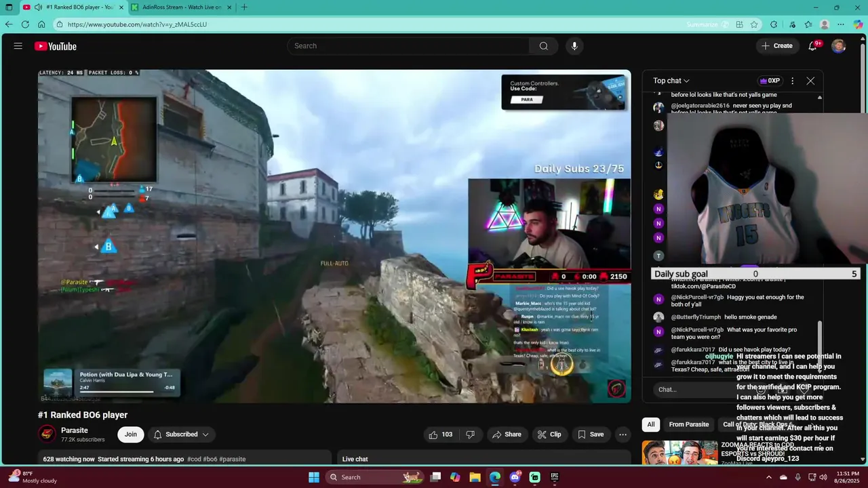The image size is (868, 488).
Task: Open the Live chat section header
Action: (355, 459)
